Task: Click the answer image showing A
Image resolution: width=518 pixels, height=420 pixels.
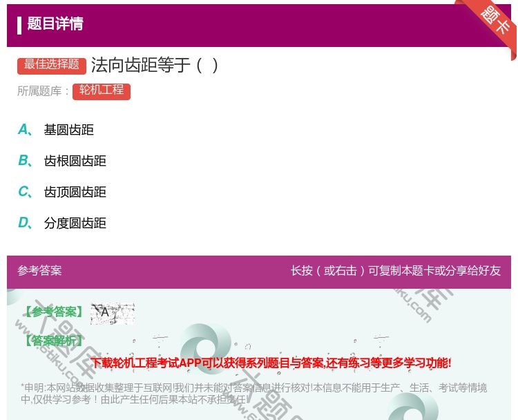Action: point(113,313)
